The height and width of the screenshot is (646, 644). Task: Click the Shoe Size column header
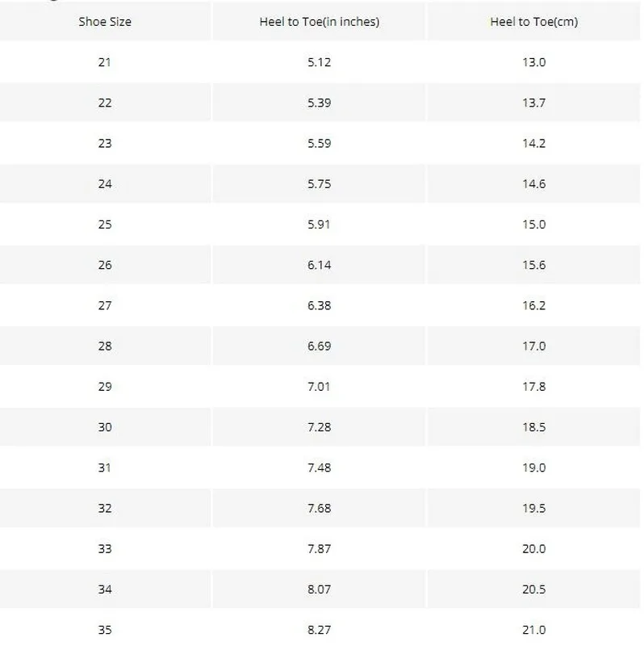point(105,22)
